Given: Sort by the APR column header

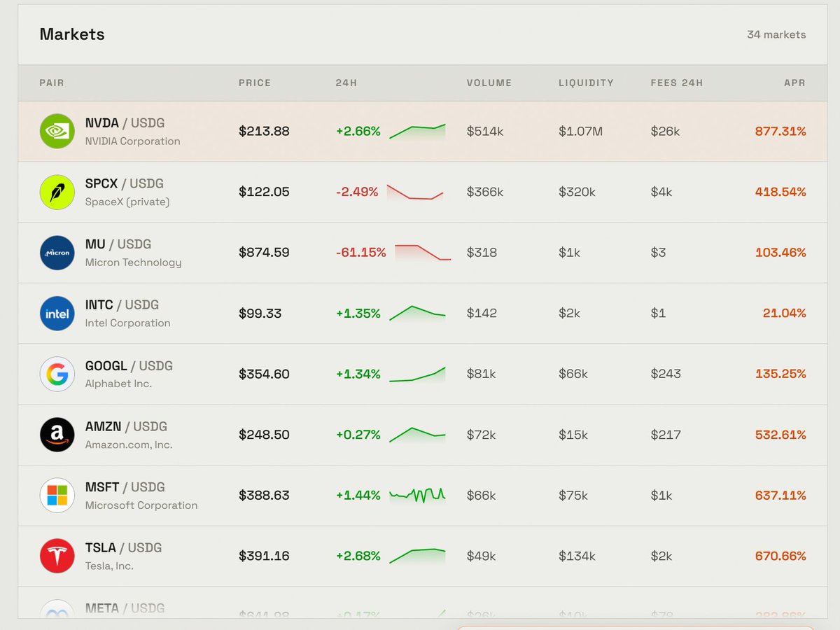Looking at the screenshot, I should coord(794,83).
